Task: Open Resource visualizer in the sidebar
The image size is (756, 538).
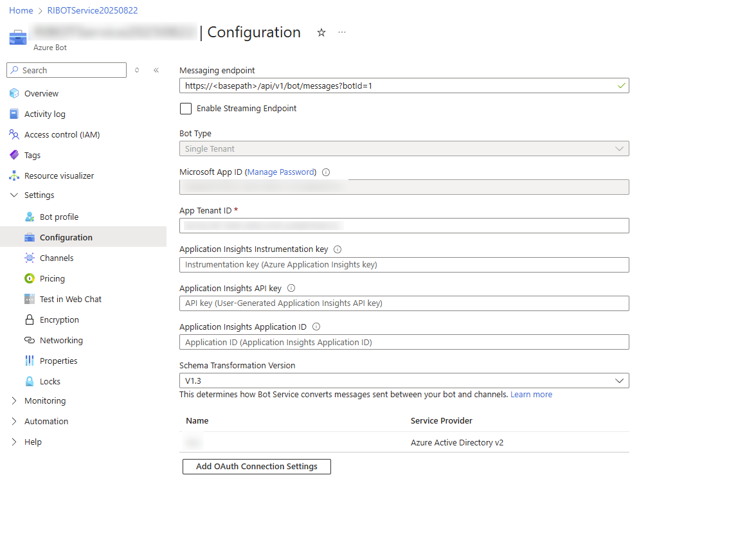Action: [x=59, y=176]
